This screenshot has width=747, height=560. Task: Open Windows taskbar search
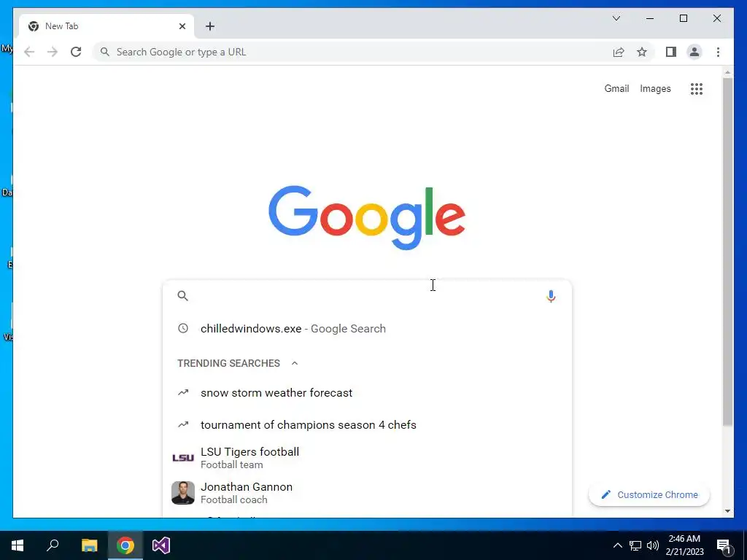click(x=53, y=545)
